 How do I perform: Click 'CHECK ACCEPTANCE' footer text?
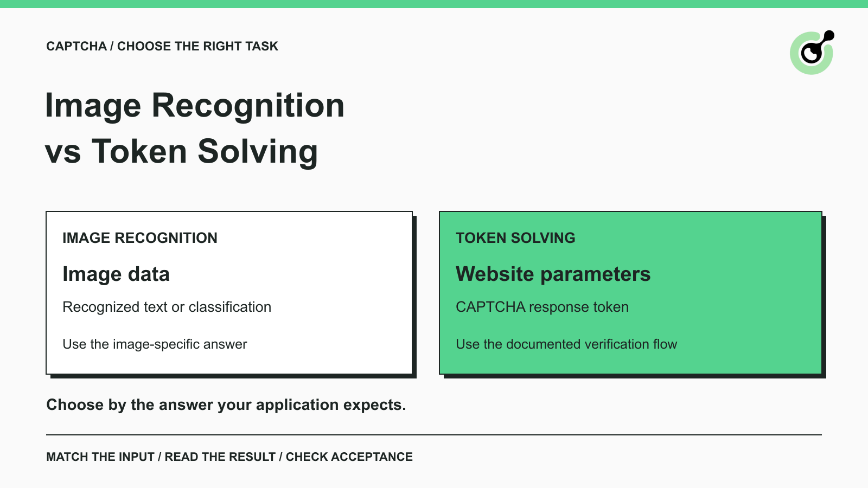click(x=349, y=457)
